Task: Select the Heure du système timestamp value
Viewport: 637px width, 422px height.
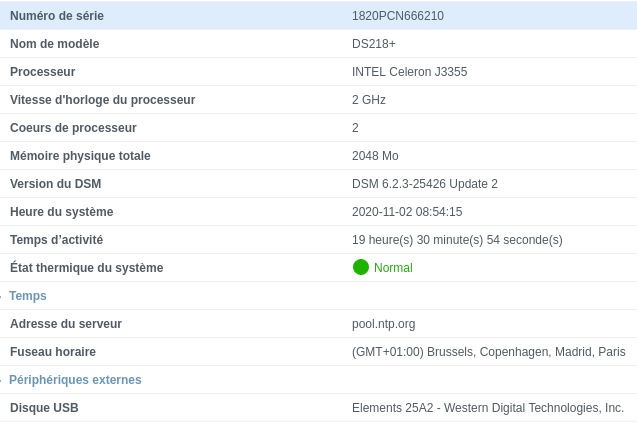Action: tap(406, 212)
